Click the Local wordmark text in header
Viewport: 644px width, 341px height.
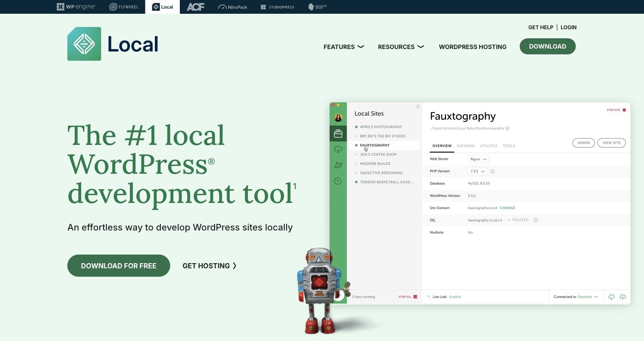[133, 44]
